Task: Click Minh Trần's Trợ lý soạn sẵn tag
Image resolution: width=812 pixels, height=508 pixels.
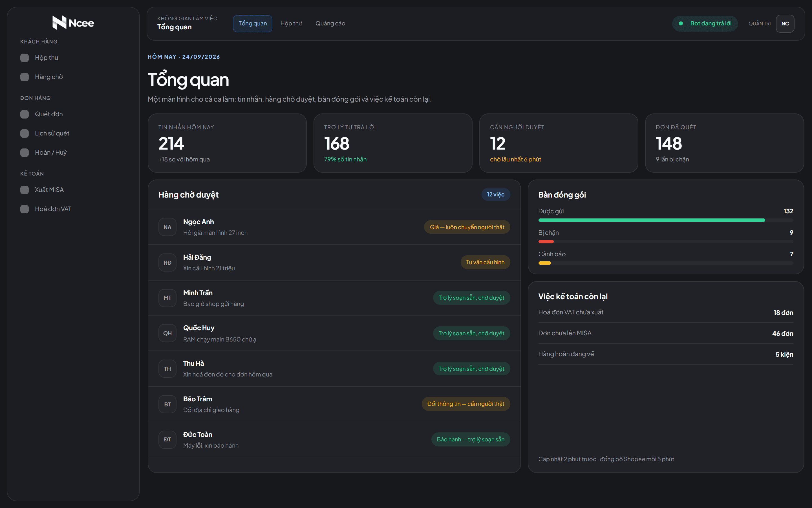Action: click(x=471, y=298)
